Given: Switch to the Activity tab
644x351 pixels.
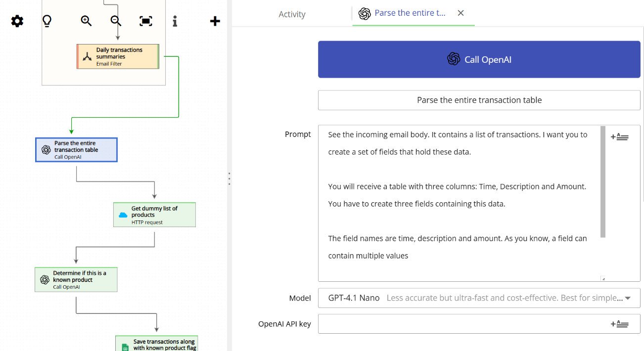Looking at the screenshot, I should coord(292,14).
